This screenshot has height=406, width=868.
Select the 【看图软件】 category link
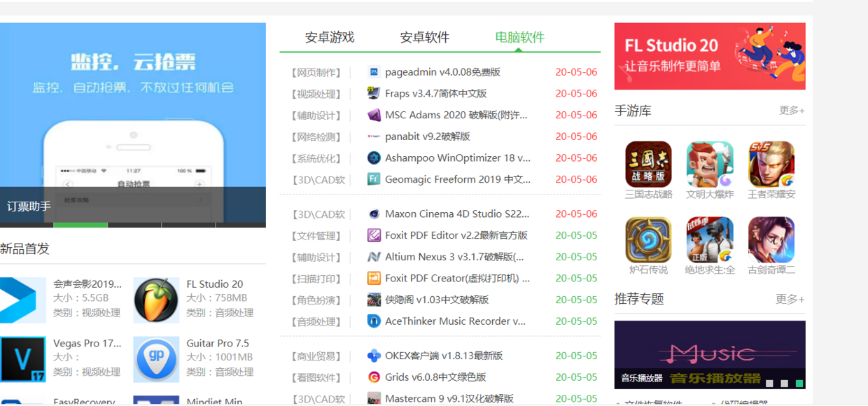316,377
